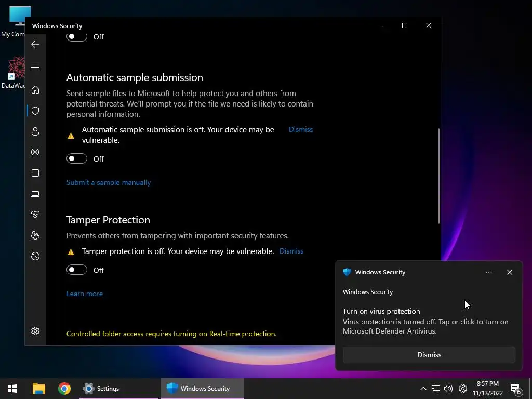The height and width of the screenshot is (399, 532).
Task: Dismiss the automatic sample submission warning
Action: tap(301, 129)
